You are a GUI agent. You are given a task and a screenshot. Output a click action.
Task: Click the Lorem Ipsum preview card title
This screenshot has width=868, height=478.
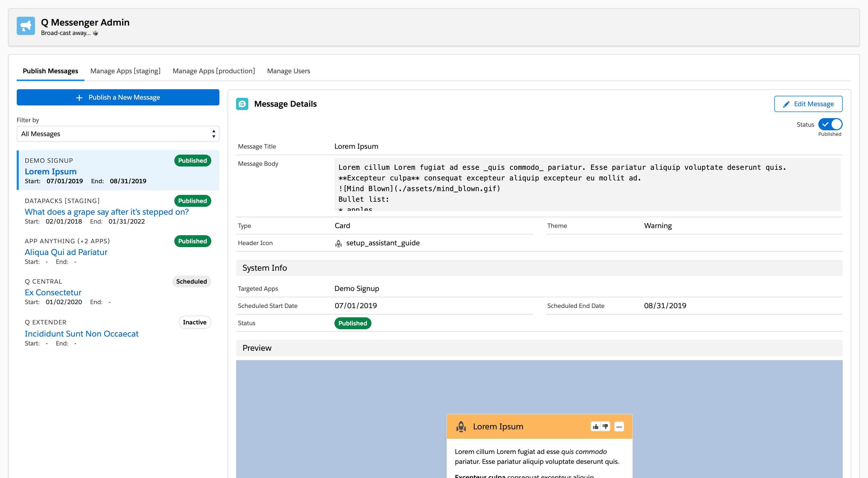498,427
